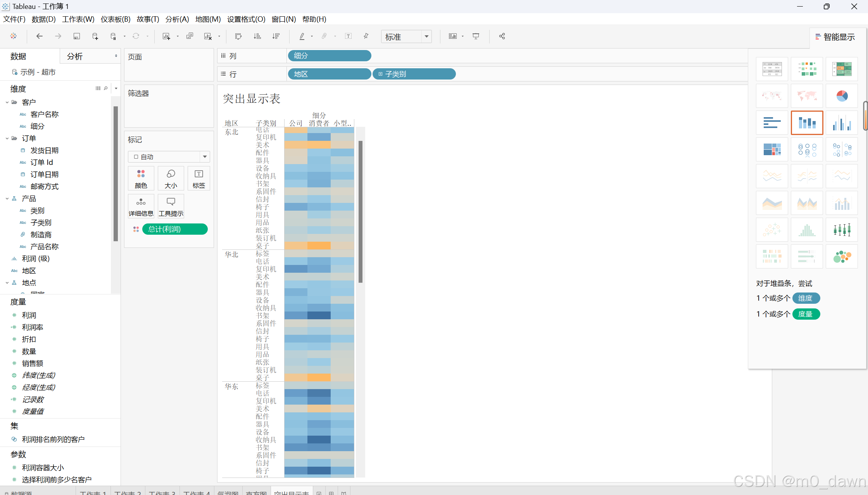The height and width of the screenshot is (495, 868).
Task: Click the table vertical scrollbar
Action: pyautogui.click(x=361, y=211)
